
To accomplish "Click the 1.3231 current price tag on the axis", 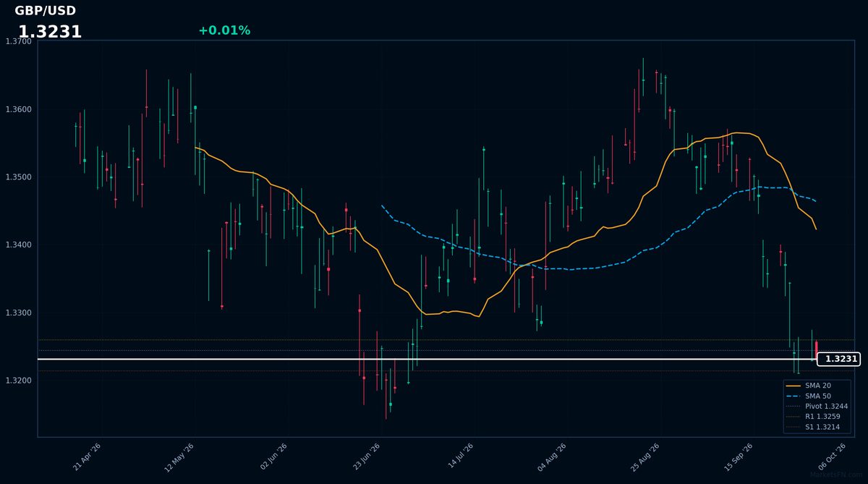I will (x=839, y=359).
